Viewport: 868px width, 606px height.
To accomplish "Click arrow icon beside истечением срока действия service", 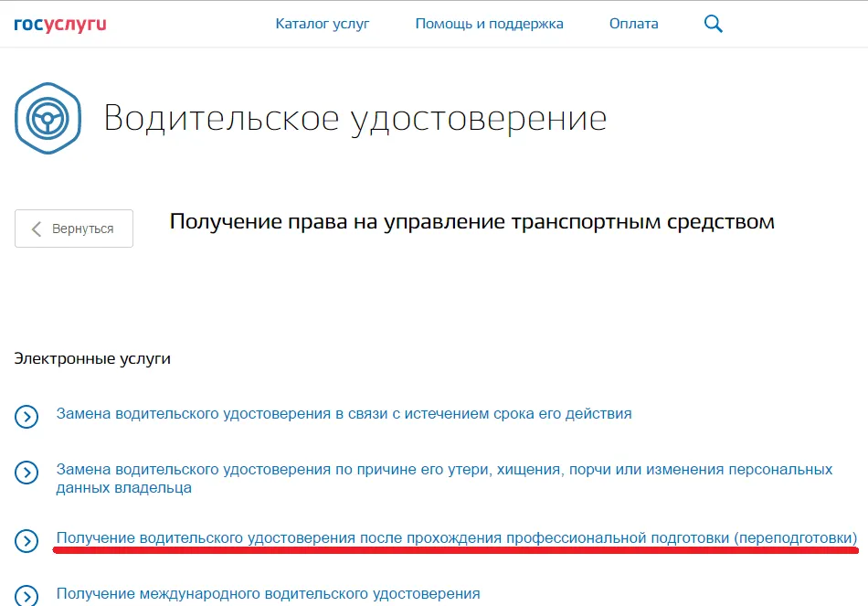I will (26, 417).
